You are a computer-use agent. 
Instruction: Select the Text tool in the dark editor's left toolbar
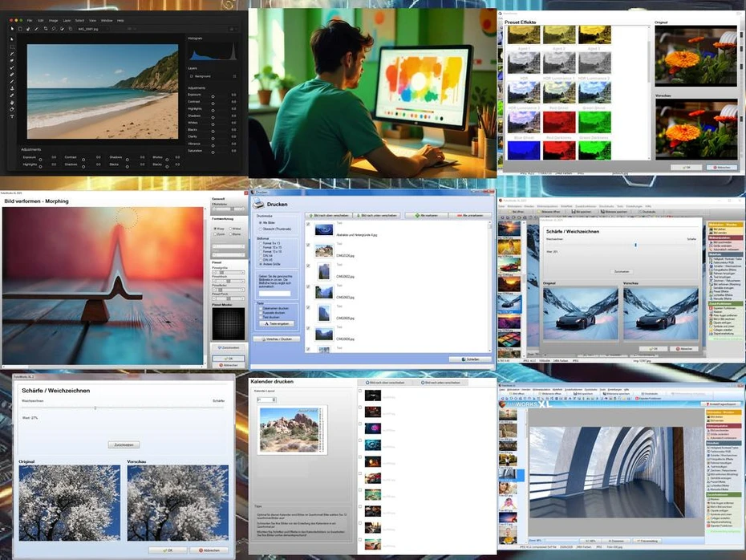(x=12, y=116)
